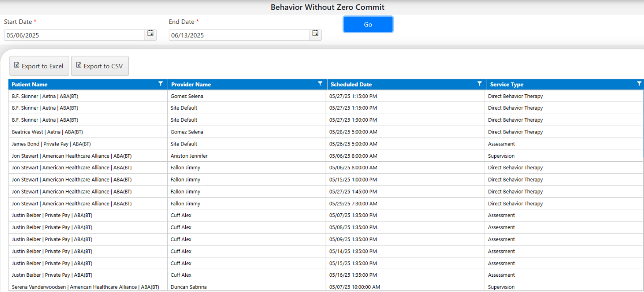Click Cuff Alex in 05/07/25 1:35:00 PM row
The height and width of the screenshot is (292, 644).
(x=181, y=215)
